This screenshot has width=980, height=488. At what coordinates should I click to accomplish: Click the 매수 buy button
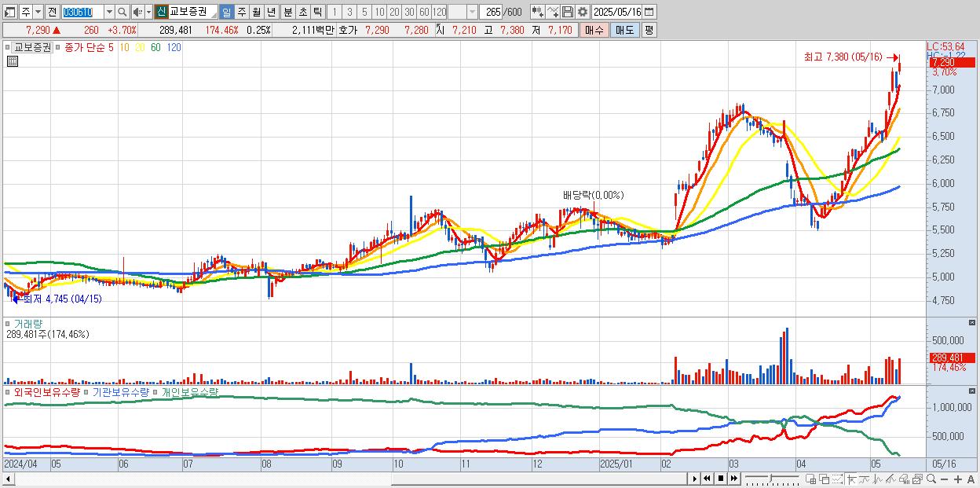point(594,30)
